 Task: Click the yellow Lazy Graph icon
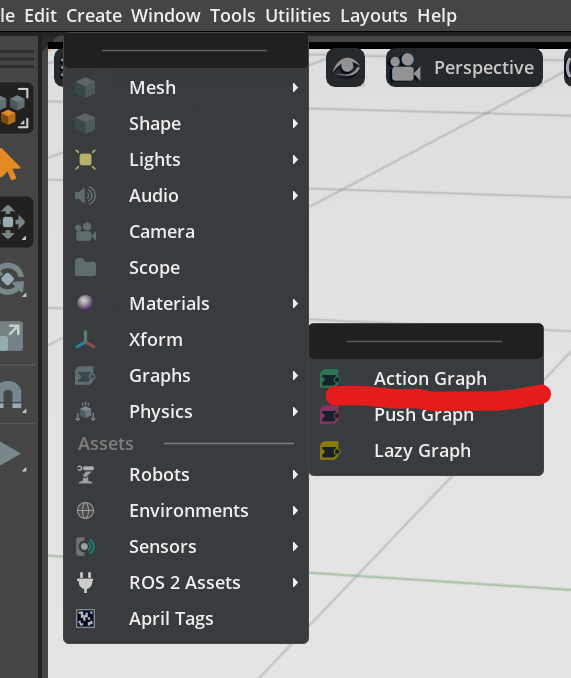[x=330, y=451]
